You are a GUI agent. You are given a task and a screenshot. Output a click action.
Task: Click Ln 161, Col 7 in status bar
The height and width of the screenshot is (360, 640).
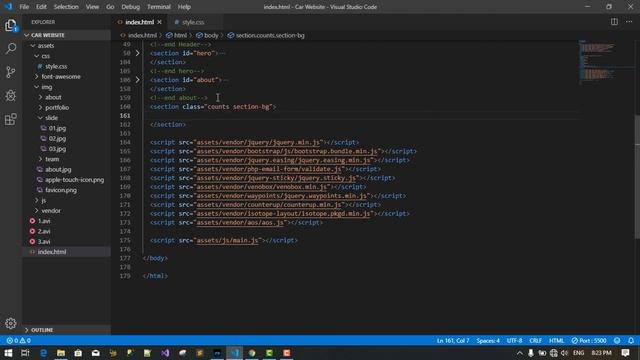coord(453,340)
